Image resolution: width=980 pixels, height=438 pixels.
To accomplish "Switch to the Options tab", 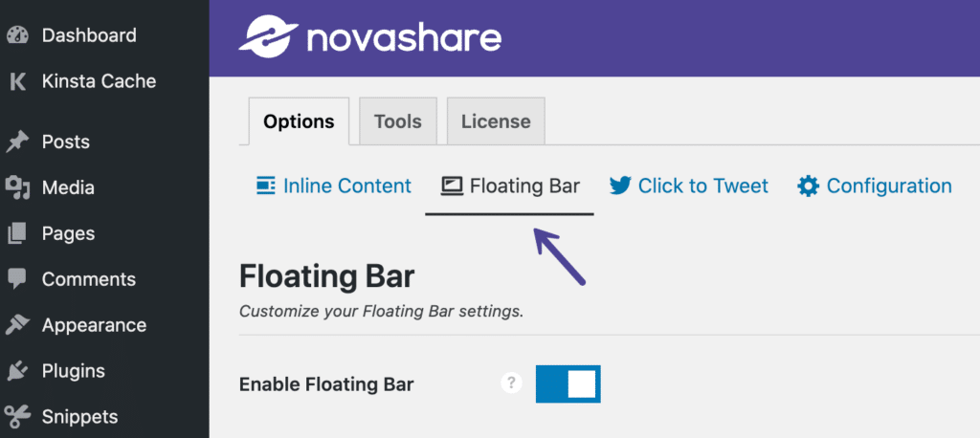I will point(299,121).
